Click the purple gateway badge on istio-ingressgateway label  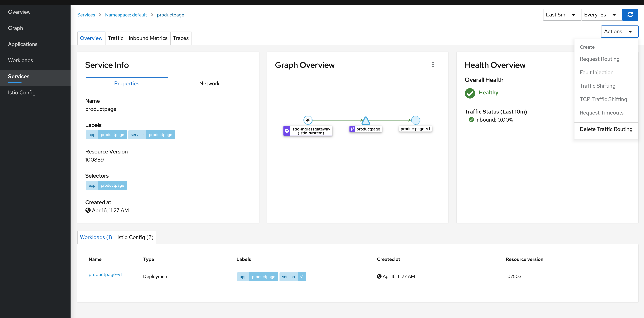(x=287, y=131)
